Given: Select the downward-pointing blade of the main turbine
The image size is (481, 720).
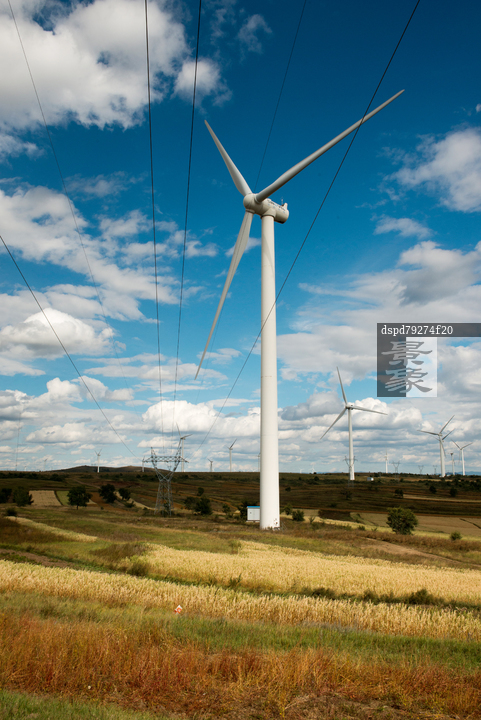Looking at the screenshot, I should tap(225, 294).
